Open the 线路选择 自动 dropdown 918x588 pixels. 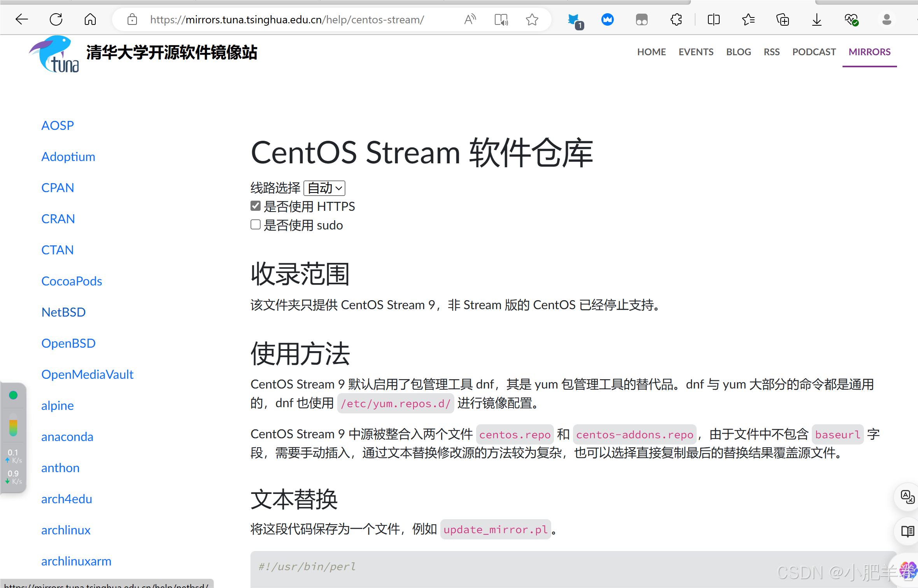[x=324, y=188]
